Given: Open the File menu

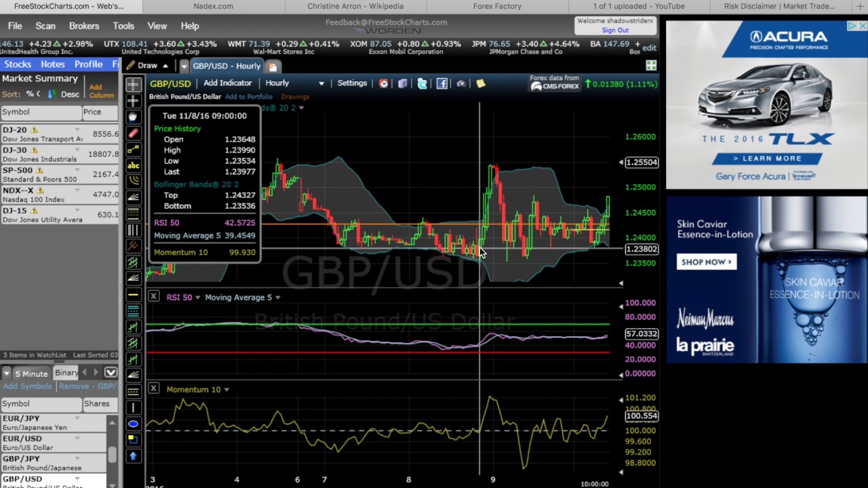Looking at the screenshot, I should click(15, 26).
